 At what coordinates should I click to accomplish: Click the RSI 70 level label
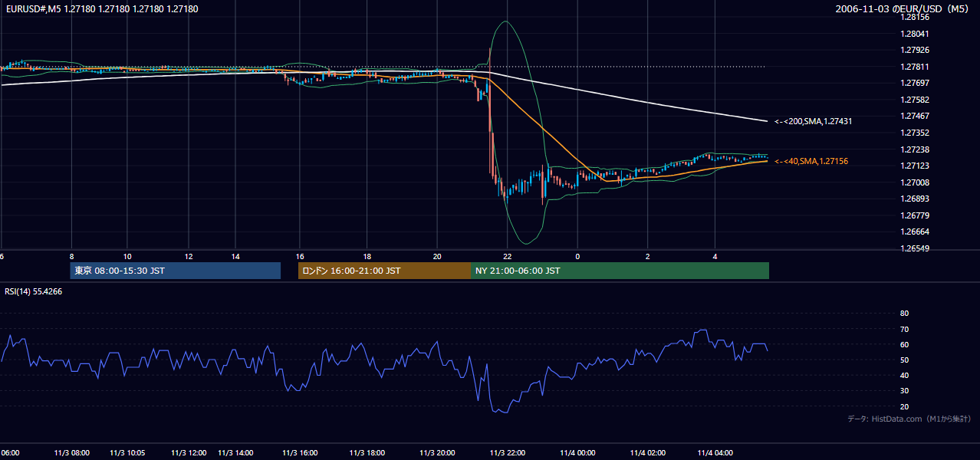[904, 329]
